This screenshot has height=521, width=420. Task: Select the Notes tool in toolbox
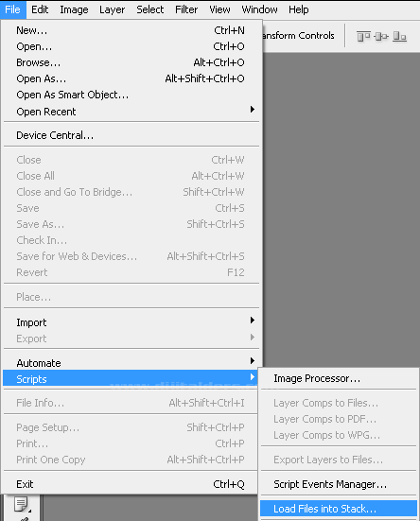click(x=22, y=504)
